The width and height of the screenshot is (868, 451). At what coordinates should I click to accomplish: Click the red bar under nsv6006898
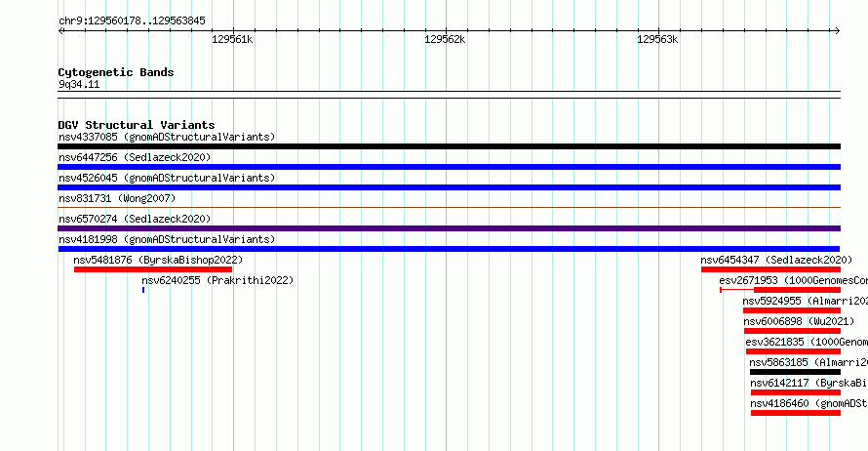pyautogui.click(x=792, y=331)
